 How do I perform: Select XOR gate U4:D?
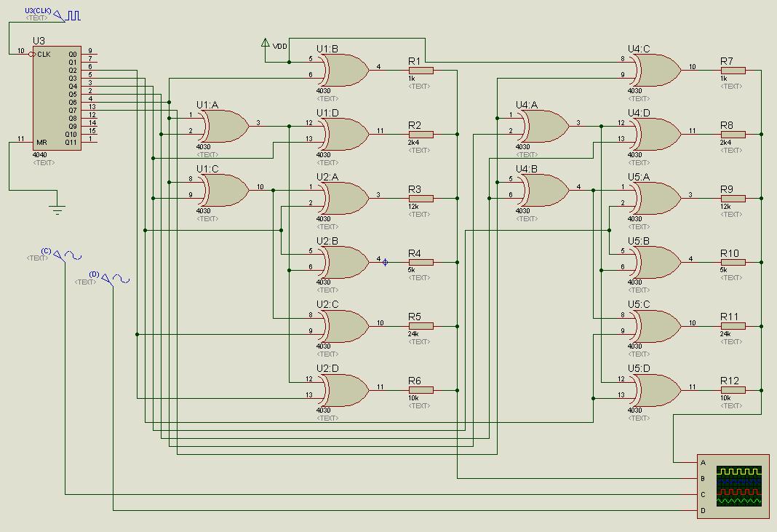(x=656, y=135)
